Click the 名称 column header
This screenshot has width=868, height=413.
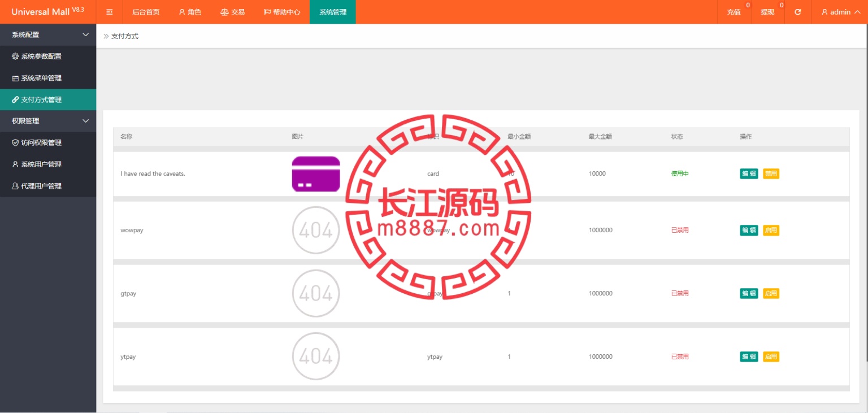point(127,137)
